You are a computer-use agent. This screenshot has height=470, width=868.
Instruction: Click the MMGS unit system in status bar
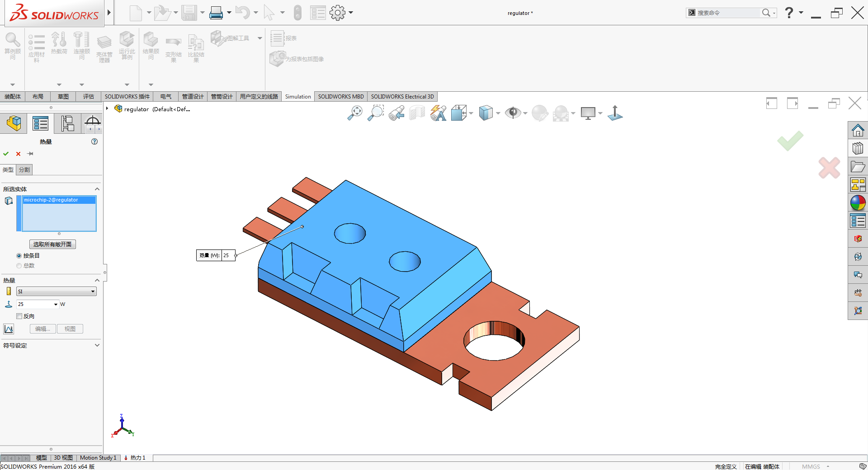tap(811, 466)
